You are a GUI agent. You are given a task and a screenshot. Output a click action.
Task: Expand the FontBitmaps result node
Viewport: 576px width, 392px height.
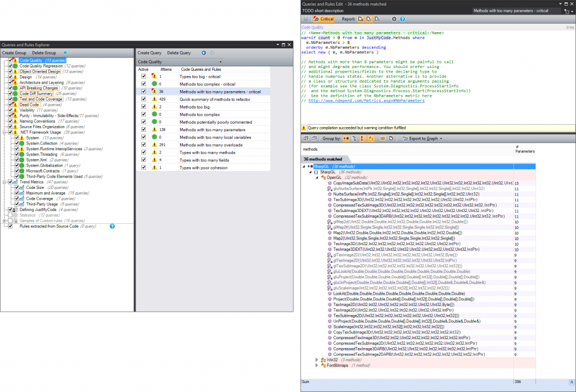(317, 366)
